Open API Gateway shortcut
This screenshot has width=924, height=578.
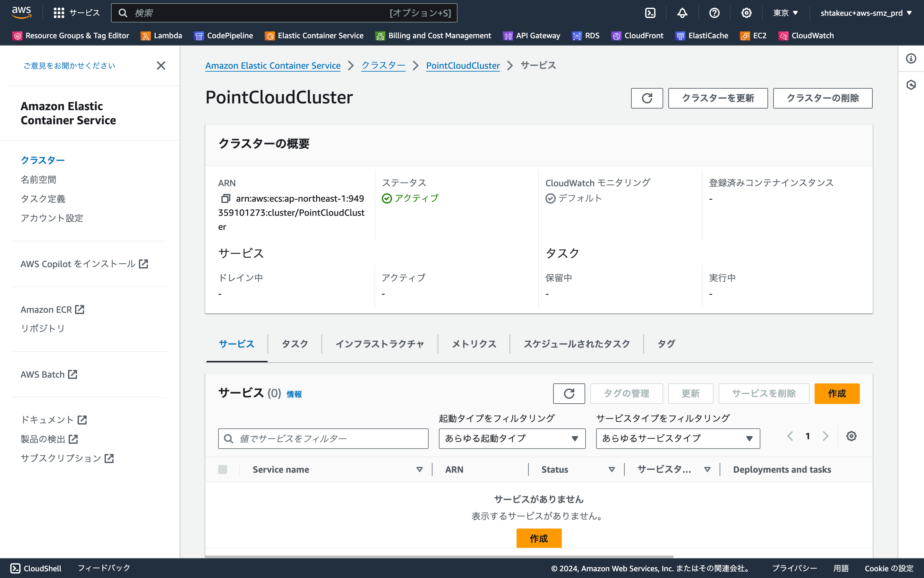pyautogui.click(x=532, y=36)
